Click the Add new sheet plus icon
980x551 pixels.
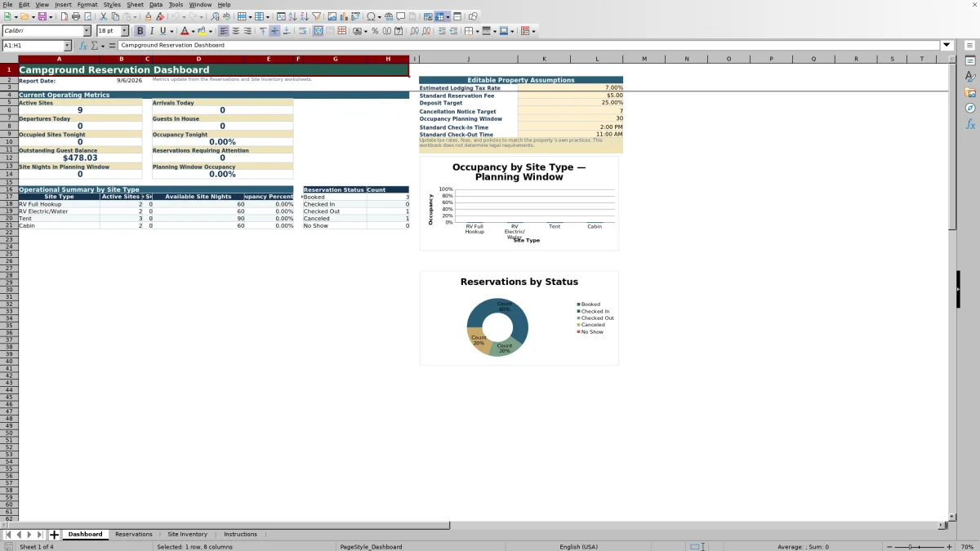(54, 535)
